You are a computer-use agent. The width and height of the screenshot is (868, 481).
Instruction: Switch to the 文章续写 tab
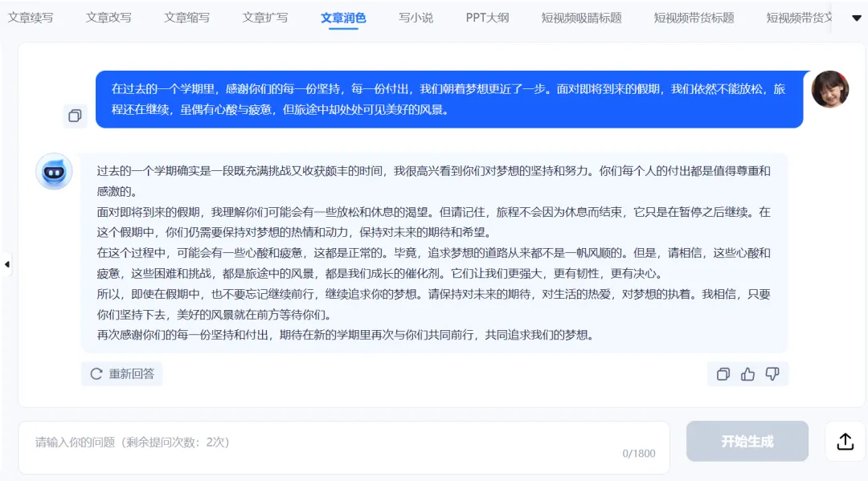pyautogui.click(x=31, y=17)
